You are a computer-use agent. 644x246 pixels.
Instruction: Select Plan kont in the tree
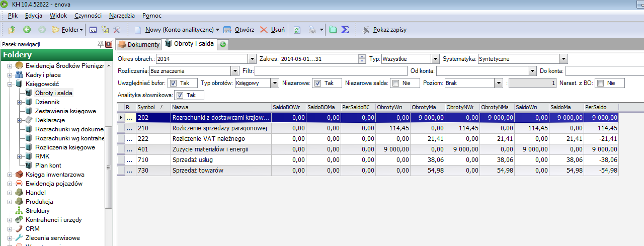point(48,166)
